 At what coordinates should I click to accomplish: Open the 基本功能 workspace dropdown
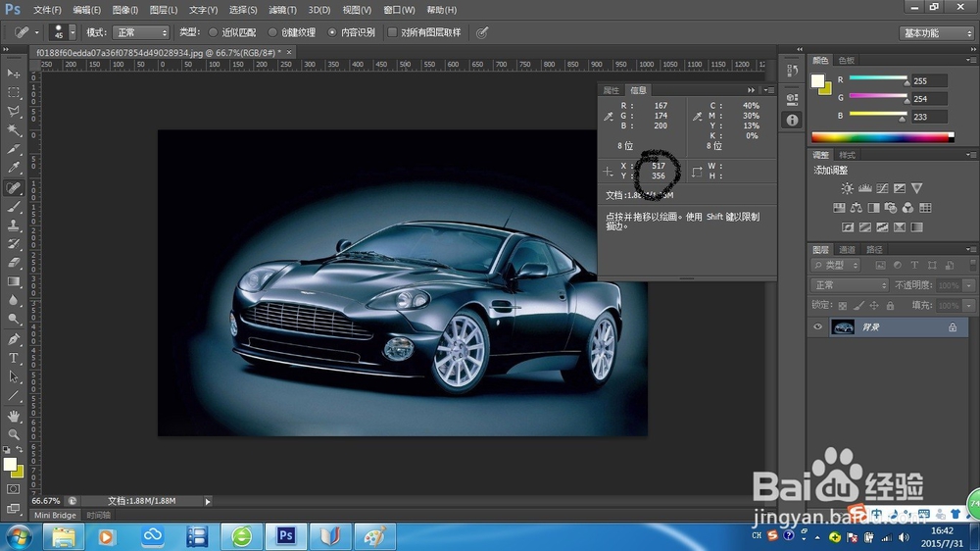click(936, 32)
